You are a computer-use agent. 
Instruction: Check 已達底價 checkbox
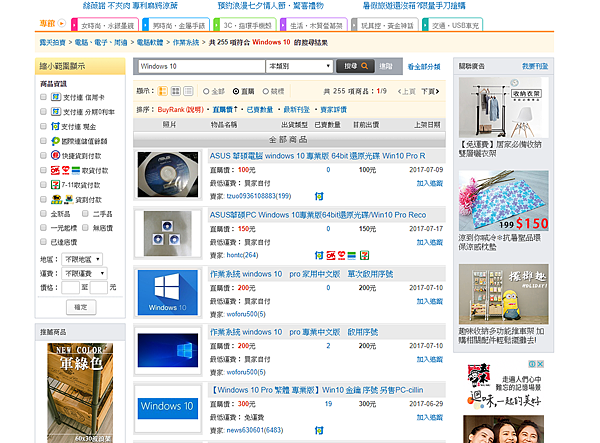point(43,242)
